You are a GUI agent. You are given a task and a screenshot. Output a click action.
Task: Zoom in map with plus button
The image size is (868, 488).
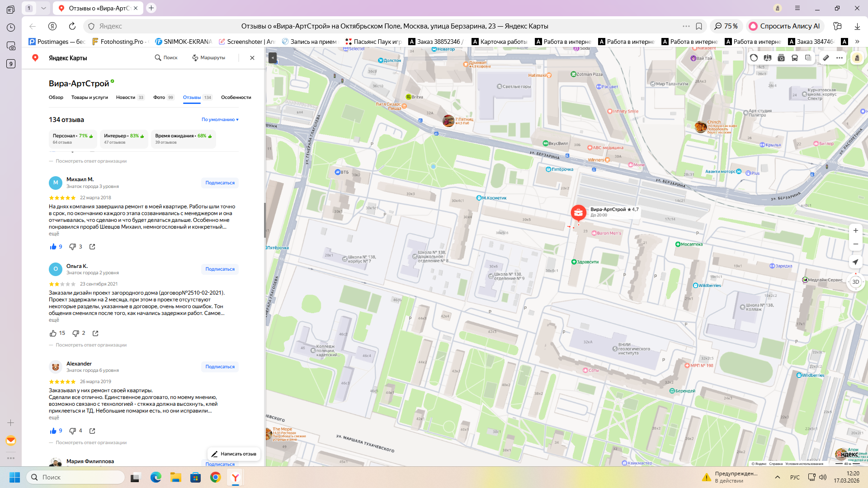pos(855,230)
